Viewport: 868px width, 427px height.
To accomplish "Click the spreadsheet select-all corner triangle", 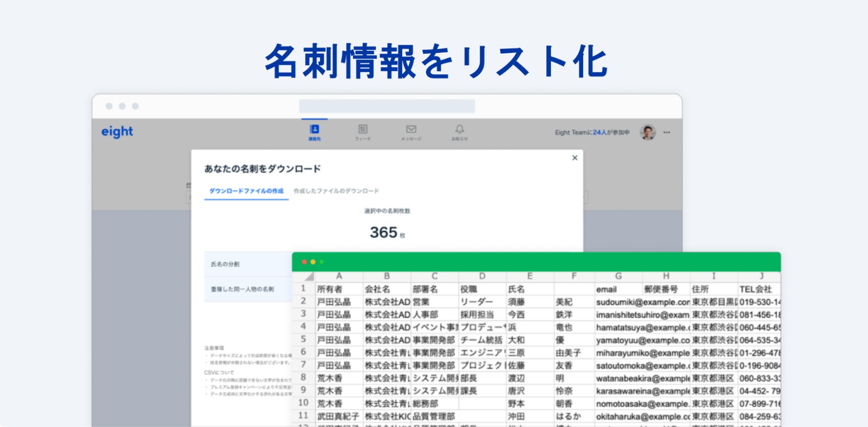I will click(309, 276).
